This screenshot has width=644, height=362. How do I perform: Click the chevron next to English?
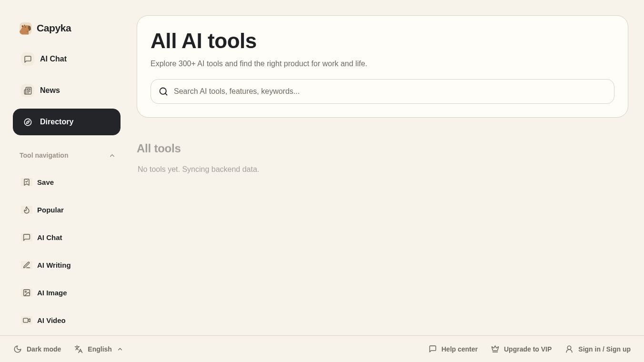(120, 349)
